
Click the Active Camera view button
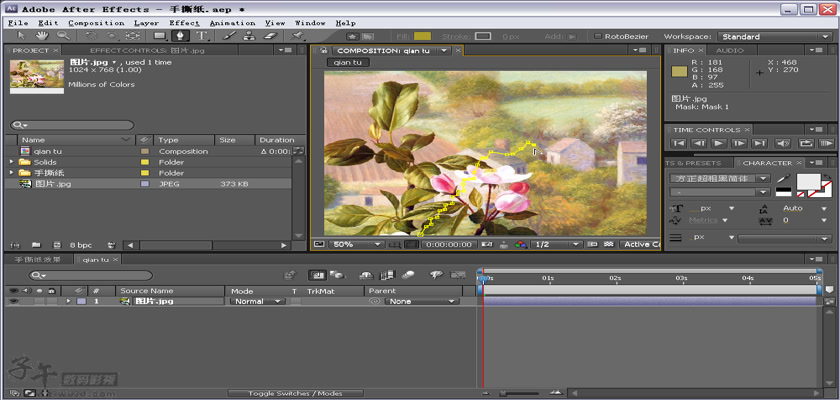(640, 245)
